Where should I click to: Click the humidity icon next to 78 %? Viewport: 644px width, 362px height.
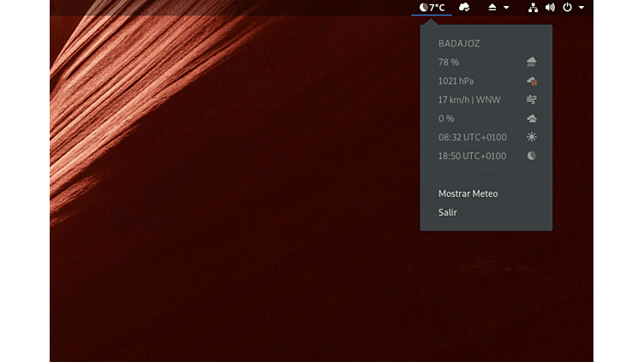coord(532,62)
